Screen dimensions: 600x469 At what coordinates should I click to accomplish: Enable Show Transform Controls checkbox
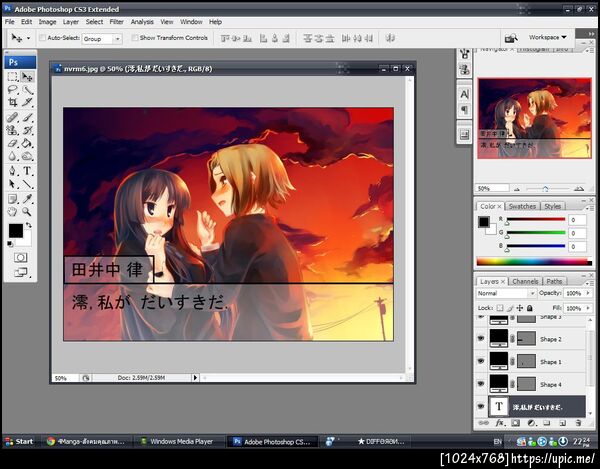click(135, 37)
